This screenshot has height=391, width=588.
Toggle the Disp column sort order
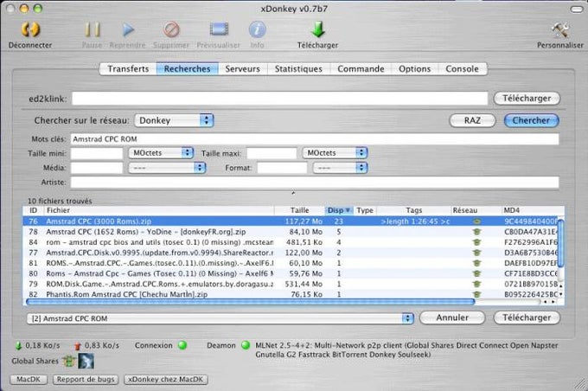[339, 210]
